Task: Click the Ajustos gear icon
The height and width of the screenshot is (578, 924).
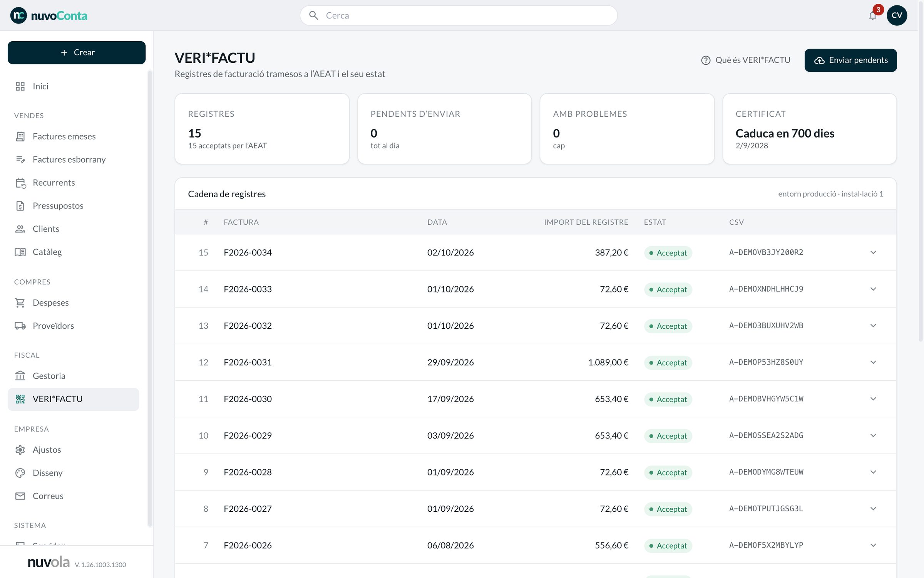Action: [20, 450]
